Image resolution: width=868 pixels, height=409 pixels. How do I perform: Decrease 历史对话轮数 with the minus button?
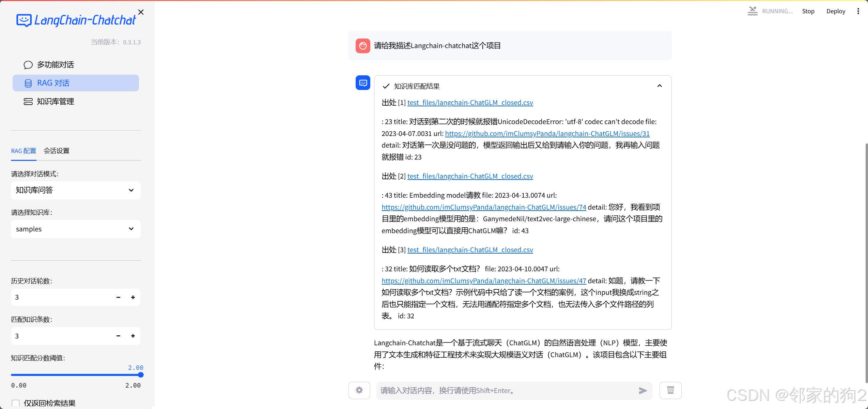[118, 298]
